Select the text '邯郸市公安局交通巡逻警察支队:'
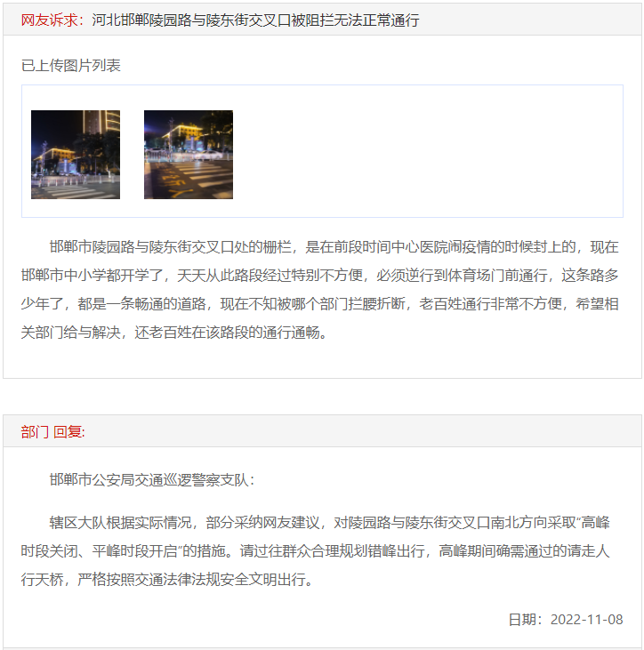This screenshot has height=650, width=644. [x=152, y=480]
